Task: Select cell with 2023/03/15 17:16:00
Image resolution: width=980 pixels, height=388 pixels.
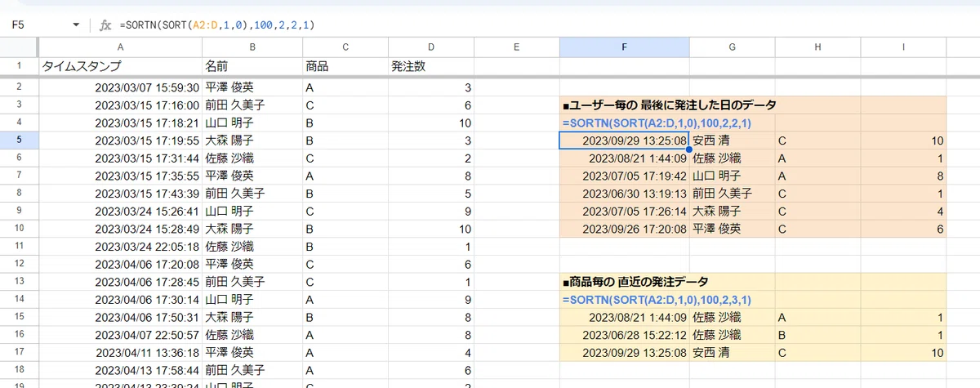Action: (120, 105)
